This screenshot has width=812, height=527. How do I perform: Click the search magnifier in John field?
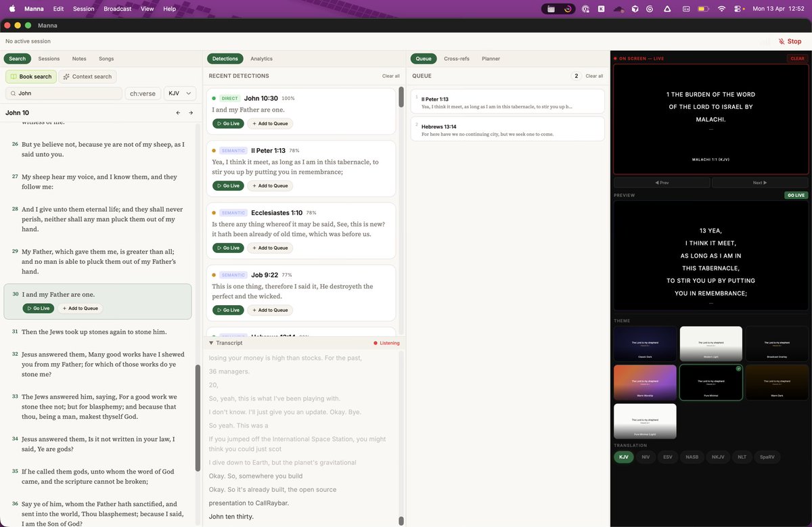point(13,93)
